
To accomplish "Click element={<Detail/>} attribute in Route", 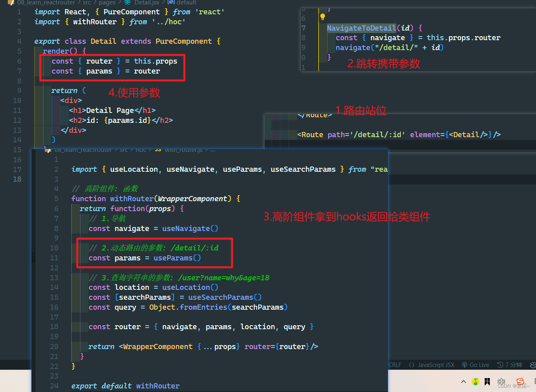I will tap(451, 135).
